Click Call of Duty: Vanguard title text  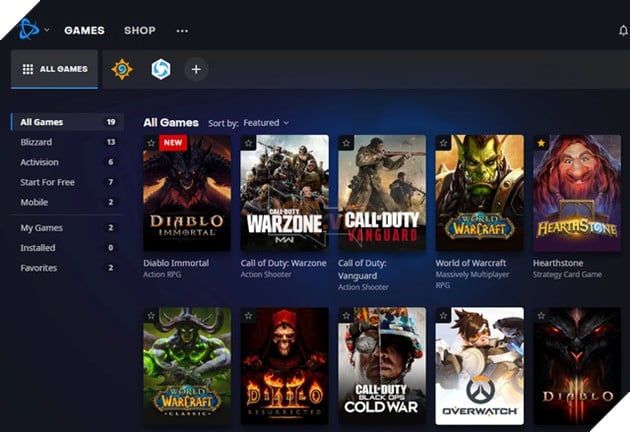coord(362,270)
